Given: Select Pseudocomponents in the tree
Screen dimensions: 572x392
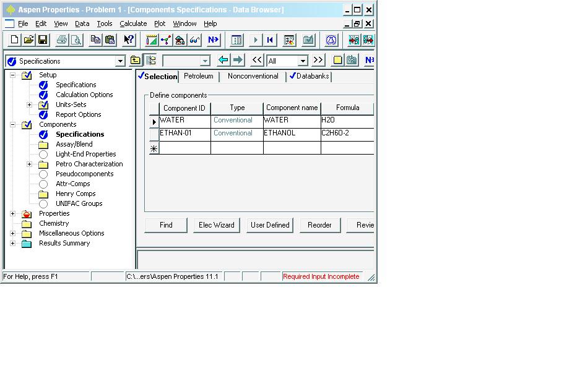Looking at the screenshot, I should pos(85,174).
